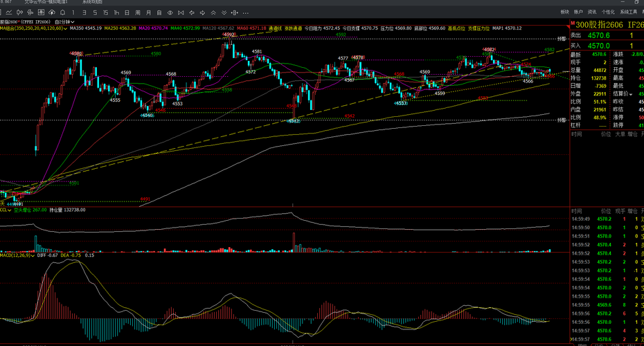Switch to daily (日) period
This screenshot has width=644, height=346.
tap(127, 12)
